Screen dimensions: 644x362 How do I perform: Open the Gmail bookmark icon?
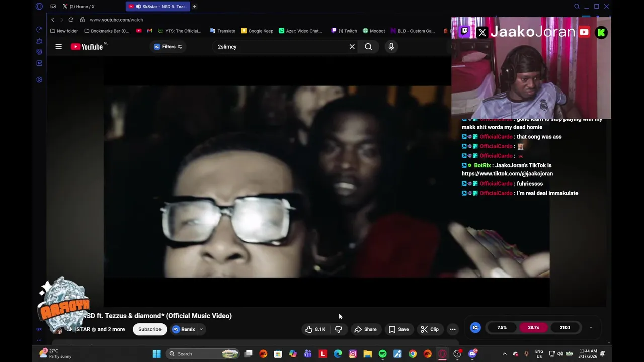(x=149, y=31)
